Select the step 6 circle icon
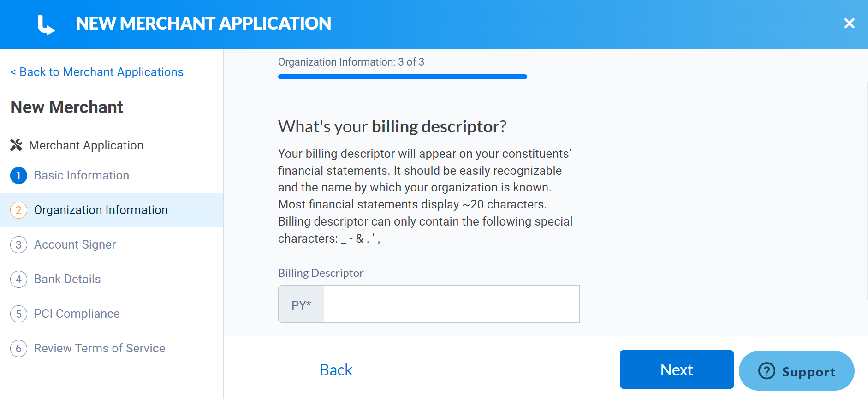This screenshot has height=399, width=868. point(18,348)
